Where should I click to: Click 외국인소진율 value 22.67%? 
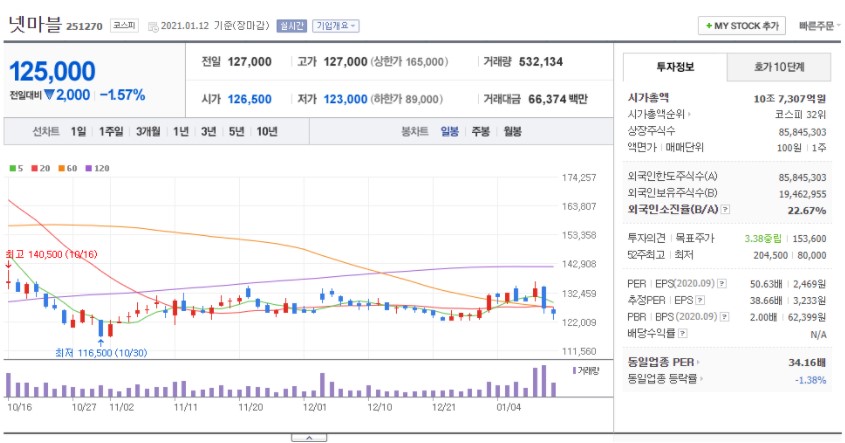coord(807,210)
